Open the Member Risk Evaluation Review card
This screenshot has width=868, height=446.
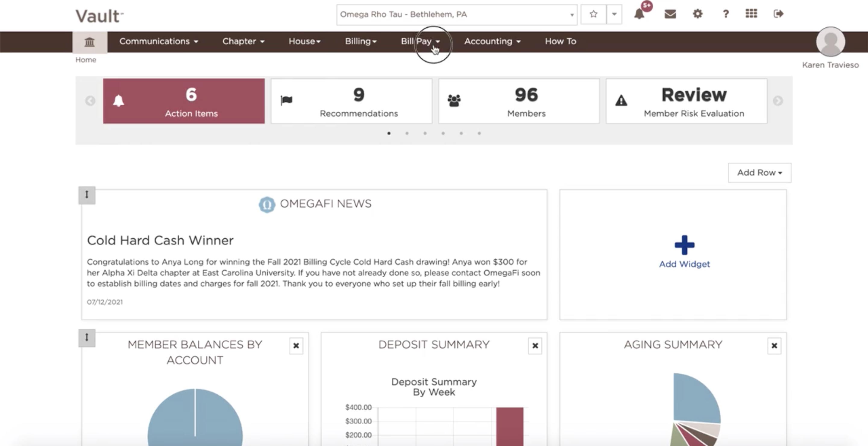(x=686, y=101)
